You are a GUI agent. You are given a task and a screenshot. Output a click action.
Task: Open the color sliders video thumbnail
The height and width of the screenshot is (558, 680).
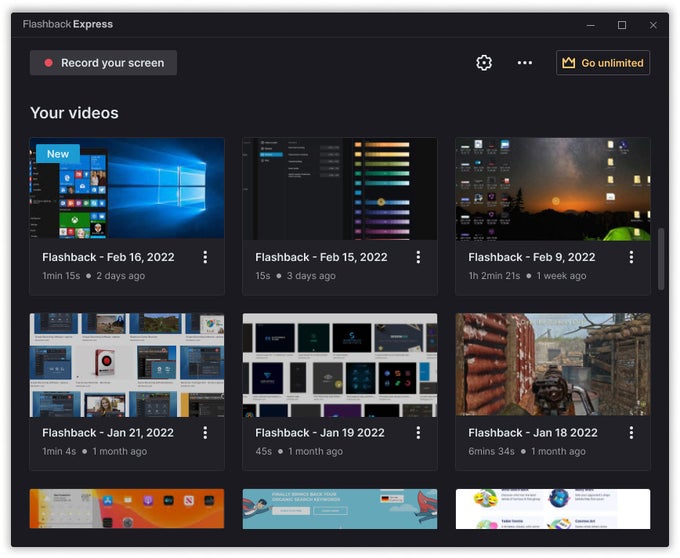click(x=340, y=189)
